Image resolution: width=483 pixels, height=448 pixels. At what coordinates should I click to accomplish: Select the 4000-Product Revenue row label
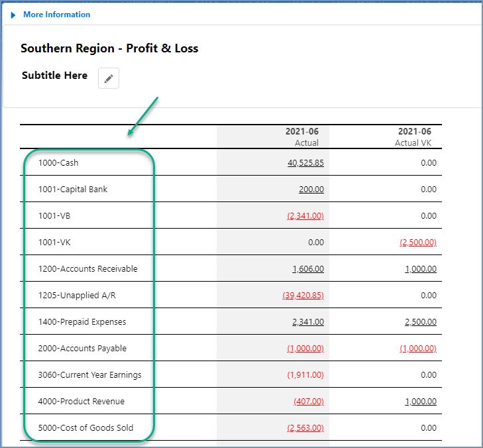(x=81, y=401)
